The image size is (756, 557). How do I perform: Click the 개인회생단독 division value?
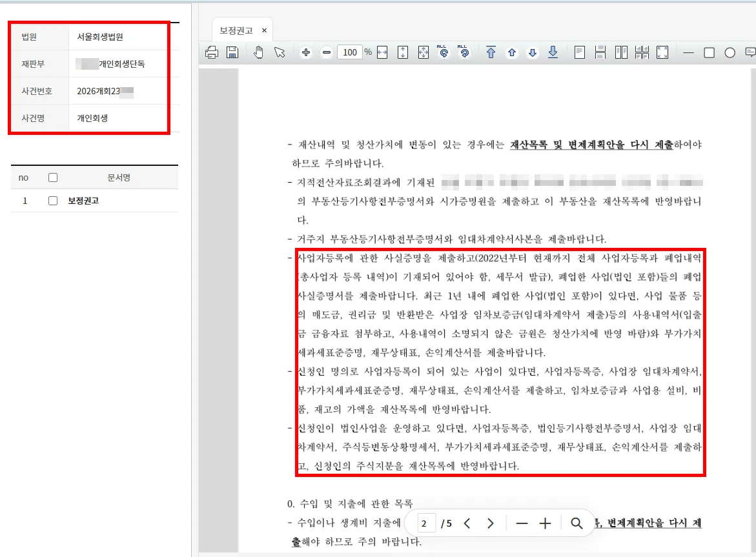(121, 64)
